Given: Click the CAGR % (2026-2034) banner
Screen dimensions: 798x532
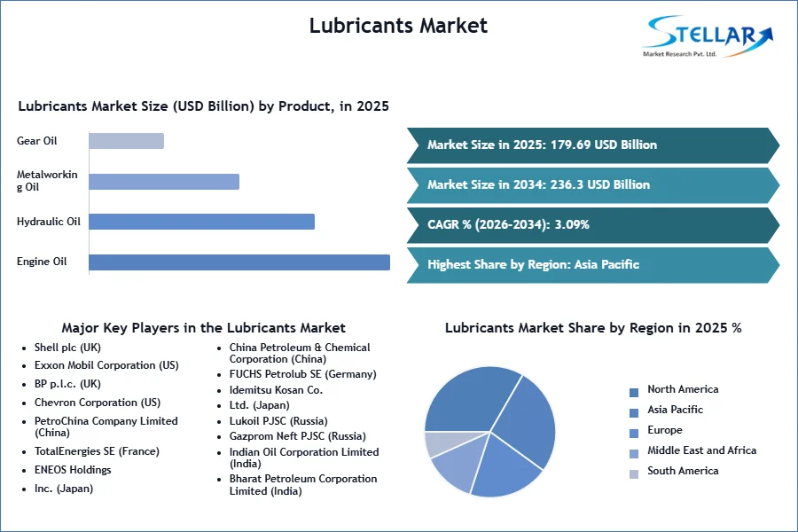Looking at the screenshot, I should click(x=593, y=225).
